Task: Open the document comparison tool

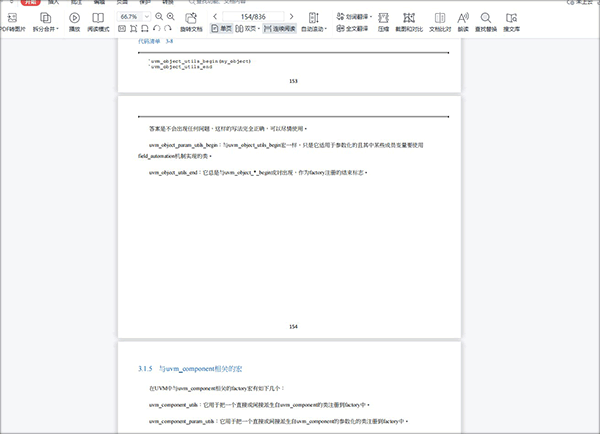Action: tap(440, 22)
